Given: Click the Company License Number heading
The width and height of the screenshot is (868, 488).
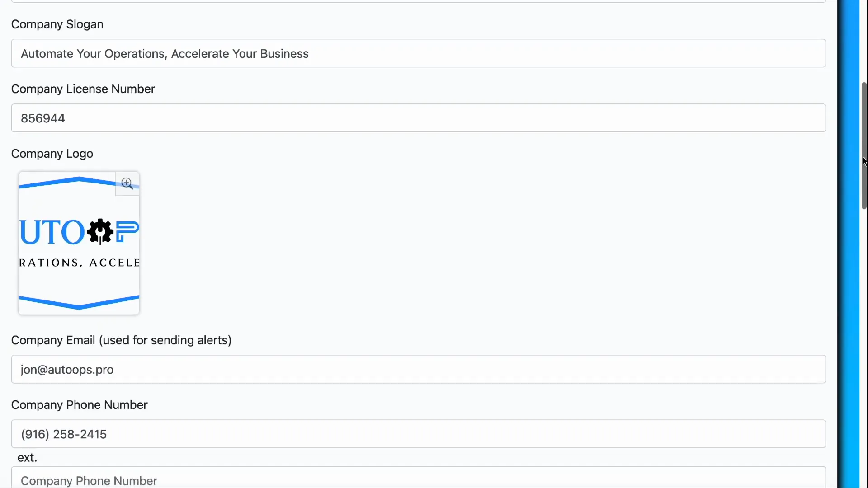Looking at the screenshot, I should click(x=83, y=89).
